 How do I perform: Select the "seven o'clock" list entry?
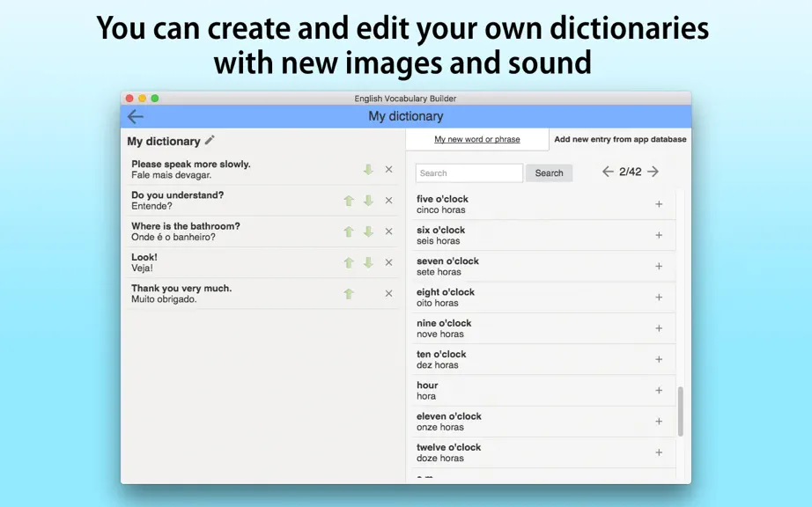tap(544, 267)
